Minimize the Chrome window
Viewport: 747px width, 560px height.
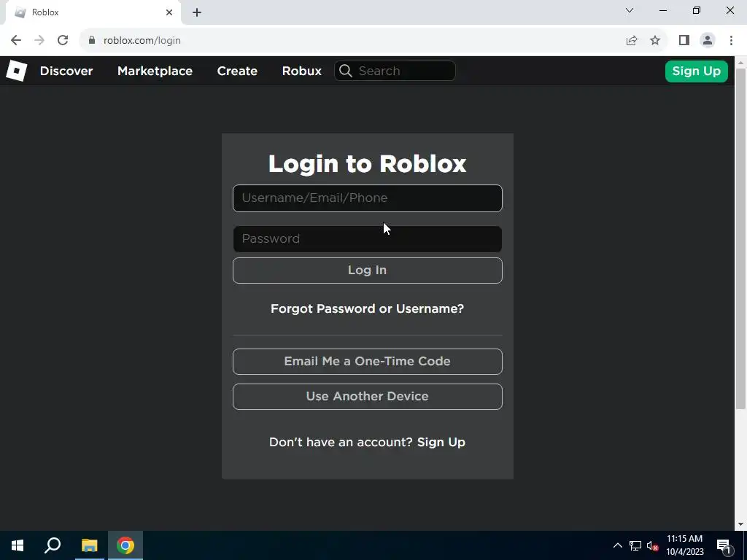(663, 10)
